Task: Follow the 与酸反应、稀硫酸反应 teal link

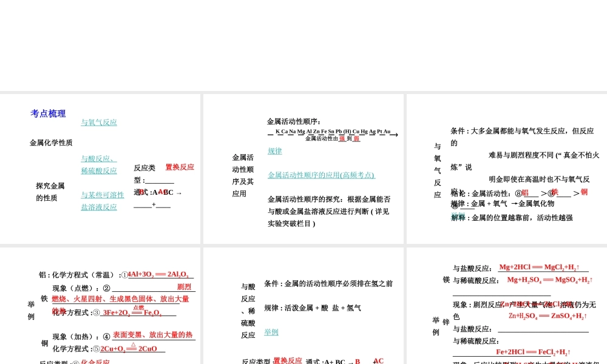Action: tap(99, 164)
